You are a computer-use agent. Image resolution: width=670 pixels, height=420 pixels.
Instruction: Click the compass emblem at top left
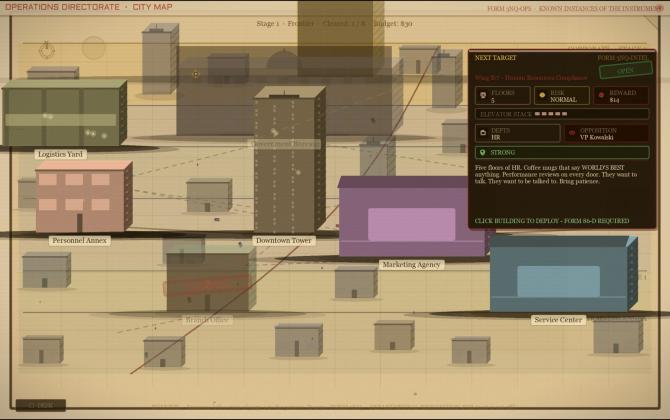click(x=47, y=50)
